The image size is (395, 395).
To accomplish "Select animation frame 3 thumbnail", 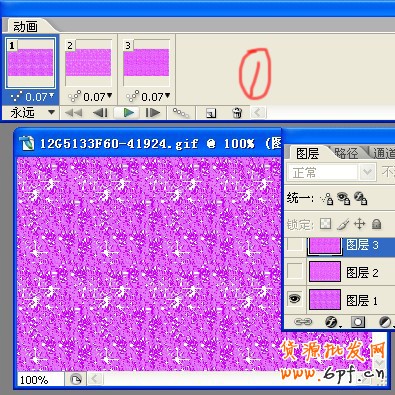I will (146, 63).
